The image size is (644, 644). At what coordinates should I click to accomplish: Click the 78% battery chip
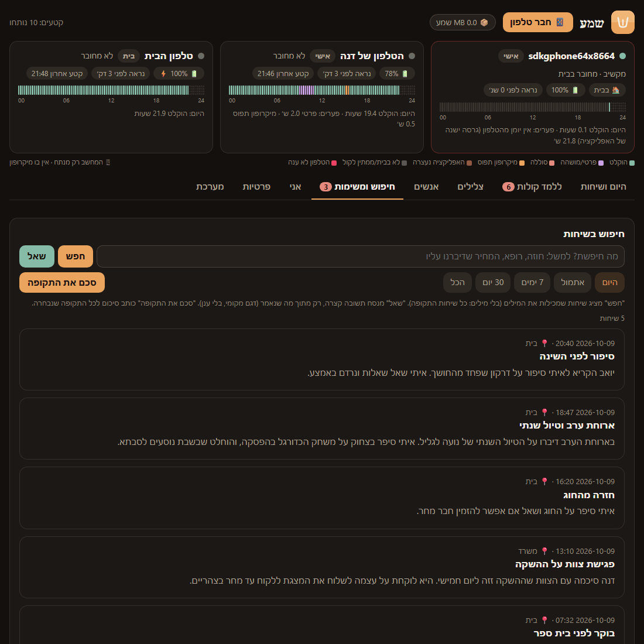397,74
